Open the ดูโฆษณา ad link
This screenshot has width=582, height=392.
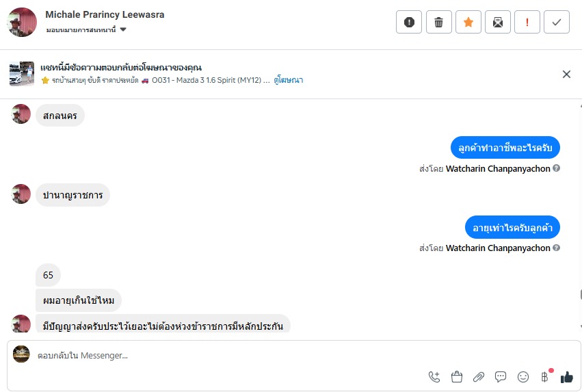pyautogui.click(x=288, y=80)
